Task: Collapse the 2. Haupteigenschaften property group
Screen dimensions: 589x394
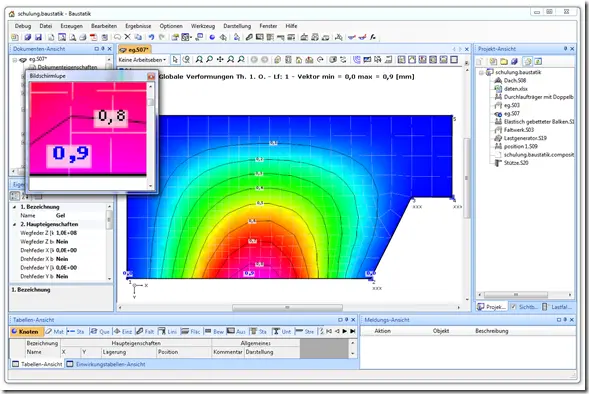Action: (15, 224)
